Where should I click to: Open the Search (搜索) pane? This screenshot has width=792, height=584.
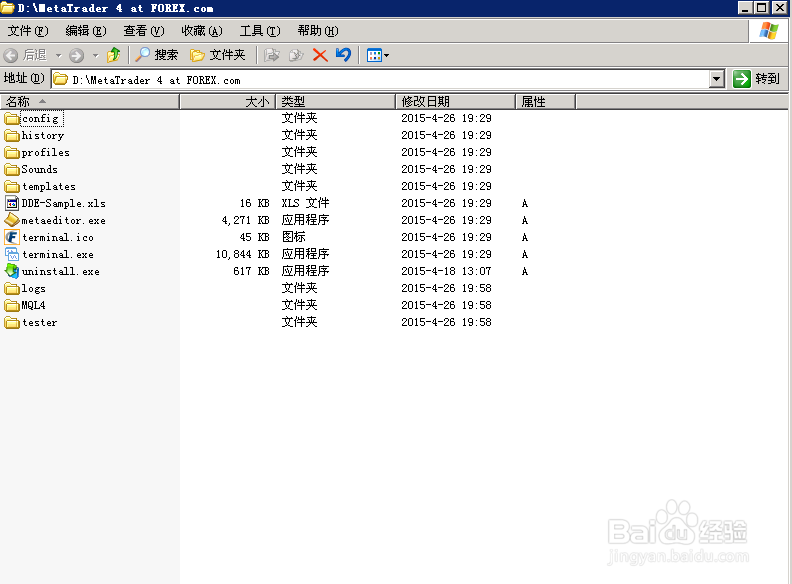157,55
